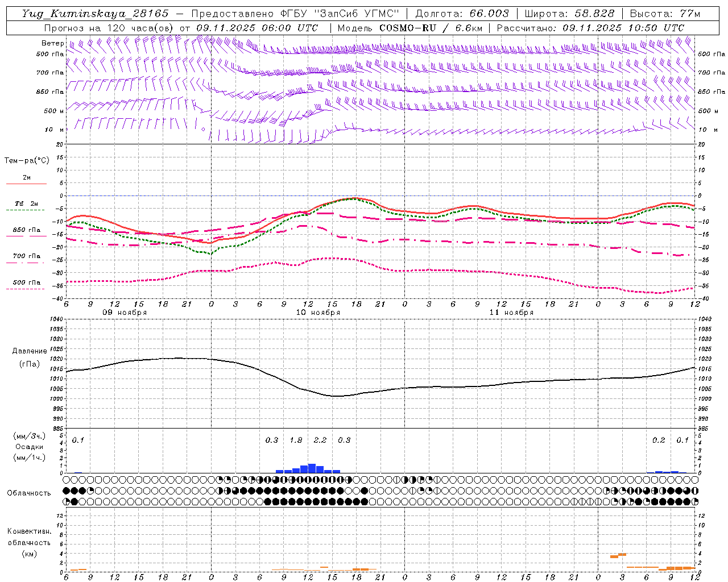Select the 700 гПа temperature legend entry

pos(26,258)
